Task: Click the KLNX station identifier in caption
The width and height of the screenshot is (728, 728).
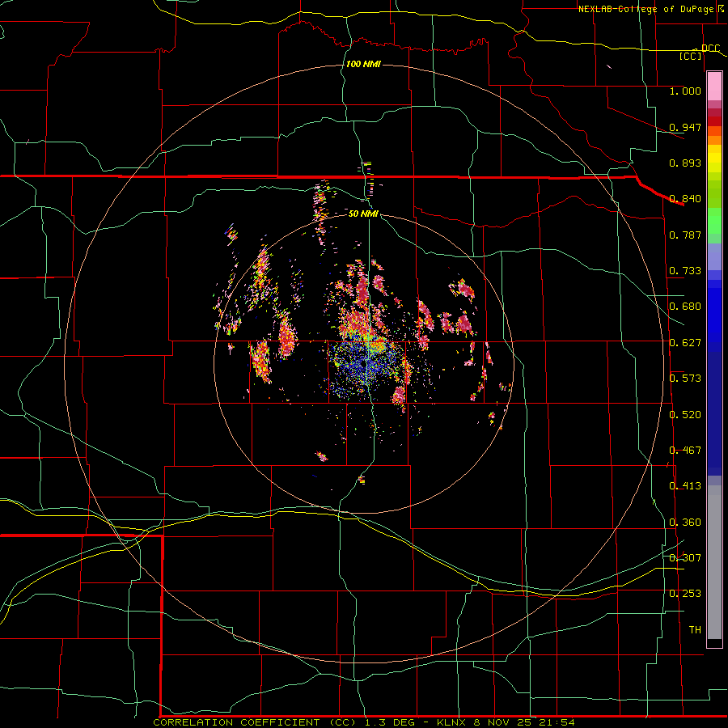Action: tap(452, 722)
